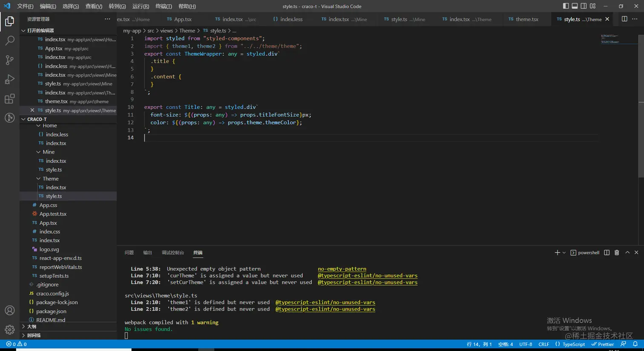
Task: Toggle primary sidebar layout button
Action: (566, 6)
